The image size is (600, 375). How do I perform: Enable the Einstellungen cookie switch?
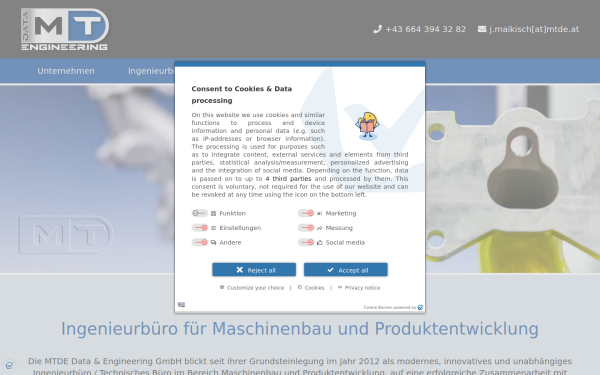(x=200, y=228)
